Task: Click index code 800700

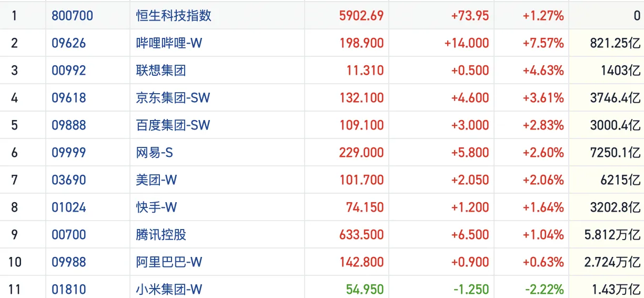Action: pos(72,16)
